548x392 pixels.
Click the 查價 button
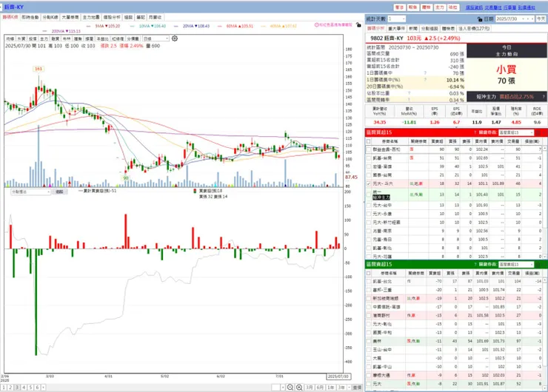coord(357,387)
